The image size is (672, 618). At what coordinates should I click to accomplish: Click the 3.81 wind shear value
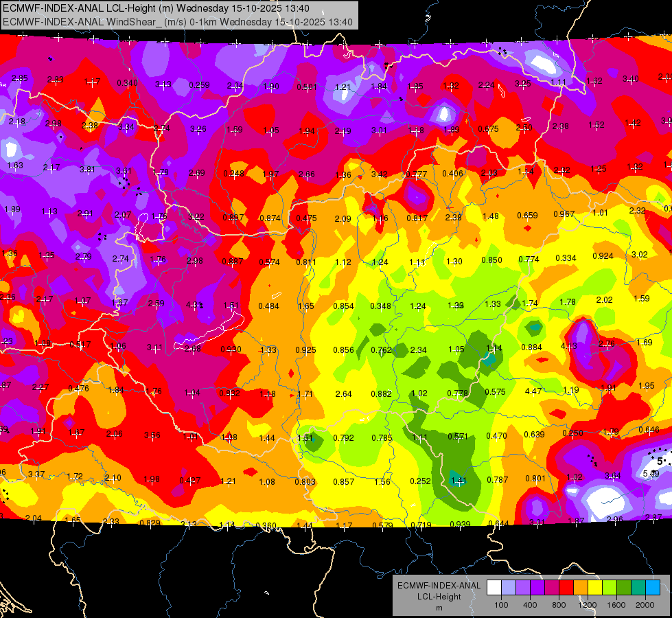click(87, 170)
